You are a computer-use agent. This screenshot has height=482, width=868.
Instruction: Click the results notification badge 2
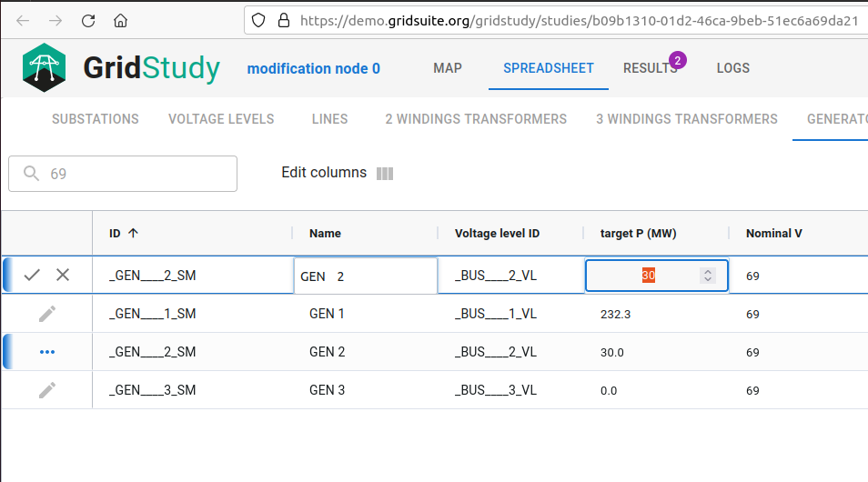[678, 61]
